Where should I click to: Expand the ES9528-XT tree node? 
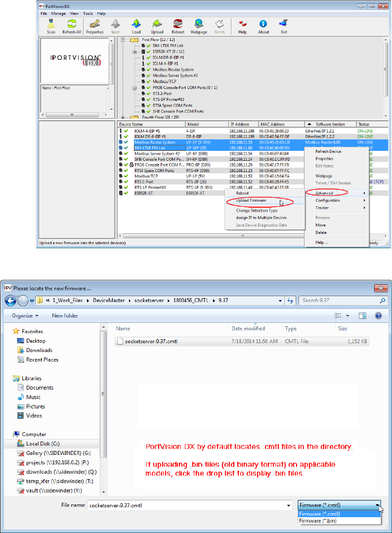pos(134,51)
